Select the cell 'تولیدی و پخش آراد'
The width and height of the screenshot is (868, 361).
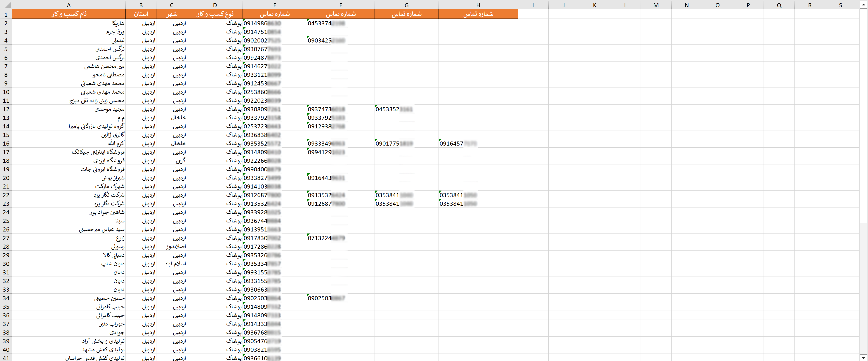point(69,341)
